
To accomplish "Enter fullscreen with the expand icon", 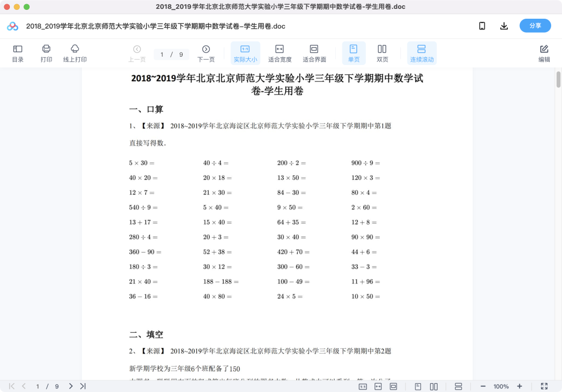I will coord(544,386).
